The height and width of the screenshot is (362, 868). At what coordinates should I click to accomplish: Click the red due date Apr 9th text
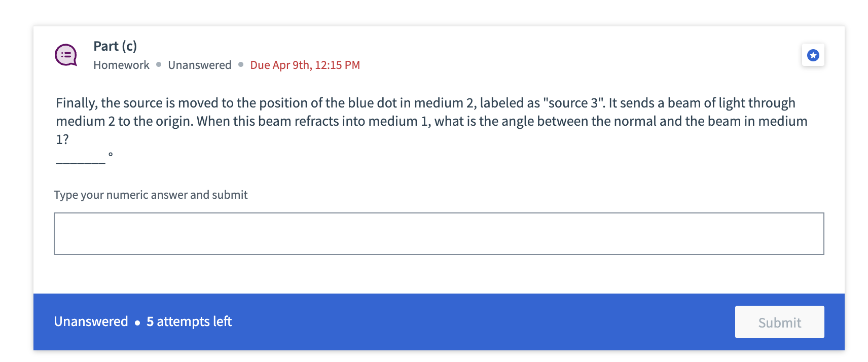305,65
